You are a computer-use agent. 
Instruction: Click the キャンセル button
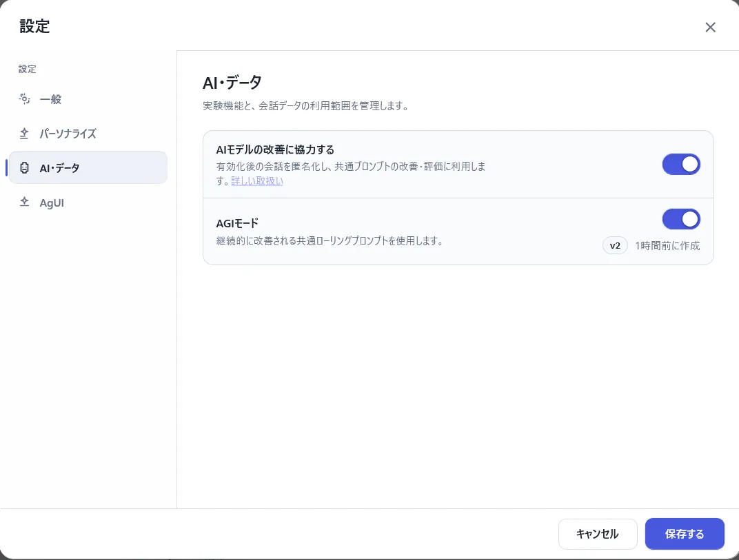pos(598,534)
